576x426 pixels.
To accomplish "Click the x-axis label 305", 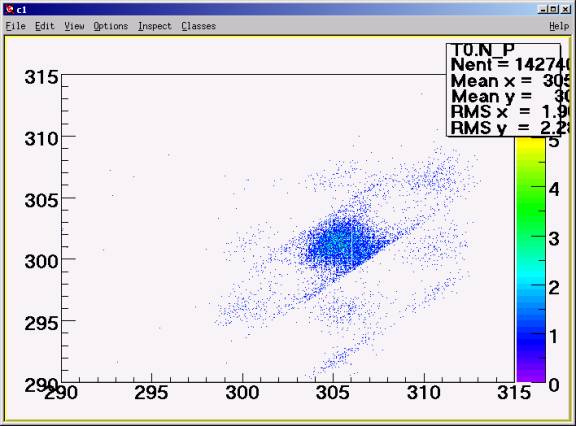I will pyautogui.click(x=333, y=393).
